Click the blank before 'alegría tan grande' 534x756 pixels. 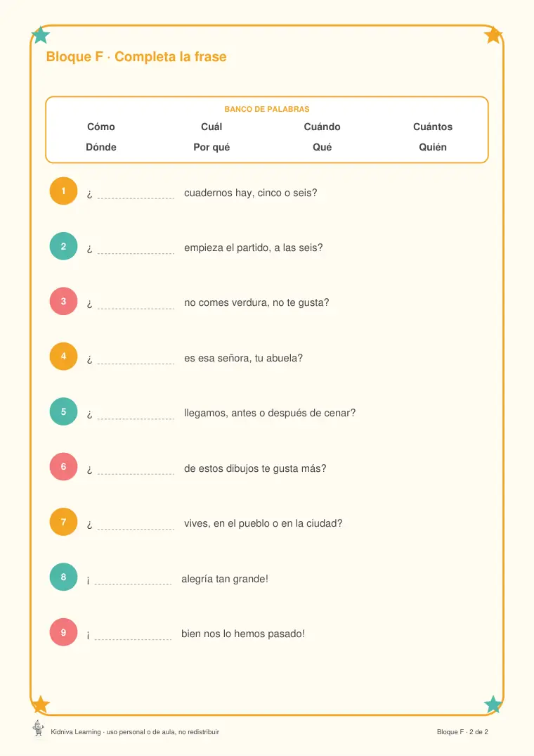pos(133,580)
